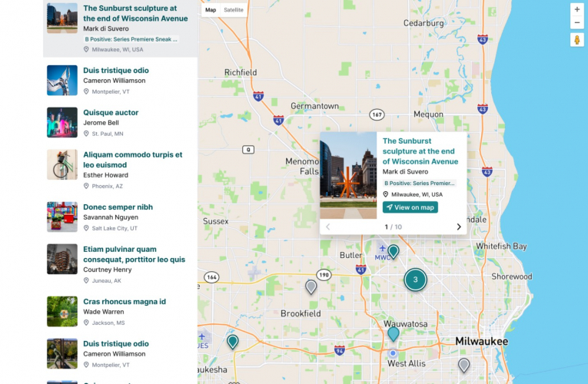Click the View on map button
Viewport: 588px width, 384px height.
(410, 207)
